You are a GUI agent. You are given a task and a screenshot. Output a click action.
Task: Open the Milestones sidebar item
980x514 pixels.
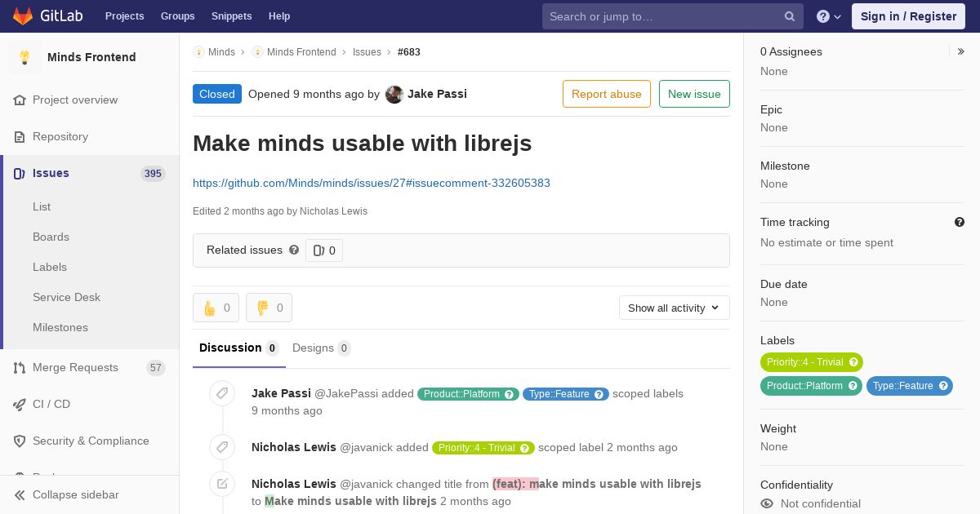[x=60, y=327]
